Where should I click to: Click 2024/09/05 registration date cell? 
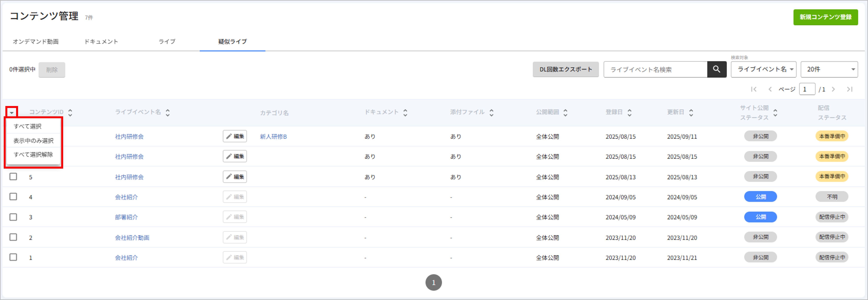pos(621,197)
